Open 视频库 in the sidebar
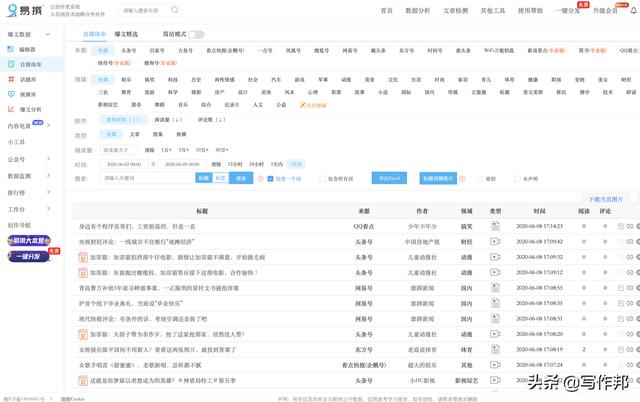640x402 pixels. 28,94
